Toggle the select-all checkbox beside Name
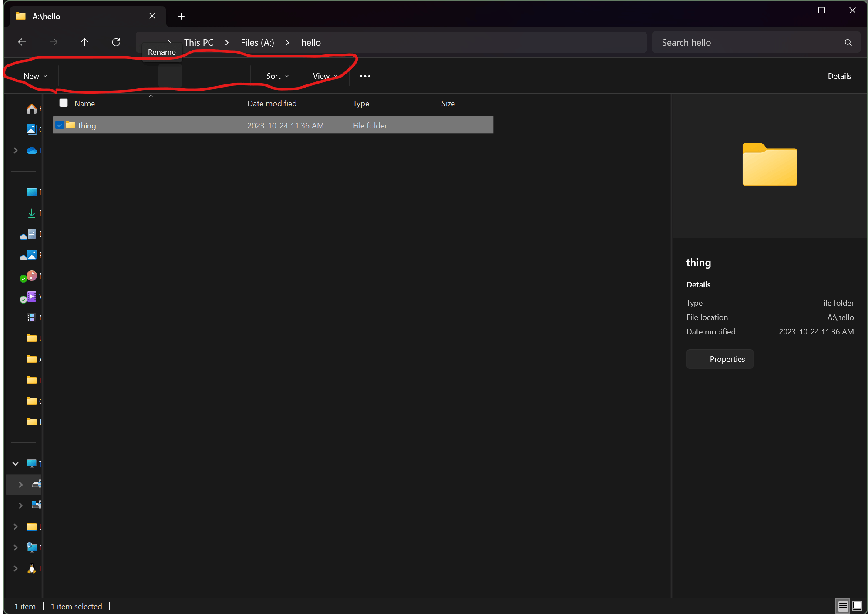868x614 pixels. tap(64, 103)
